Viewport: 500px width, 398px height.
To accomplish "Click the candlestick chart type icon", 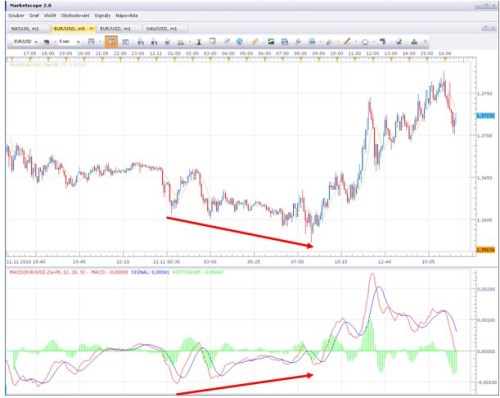I will pyautogui.click(x=47, y=42).
